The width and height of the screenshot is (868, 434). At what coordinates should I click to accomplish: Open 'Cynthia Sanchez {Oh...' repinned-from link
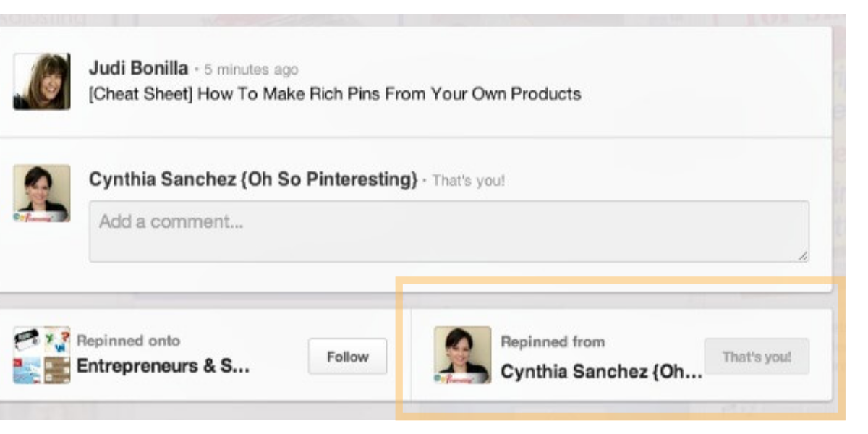pos(601,372)
